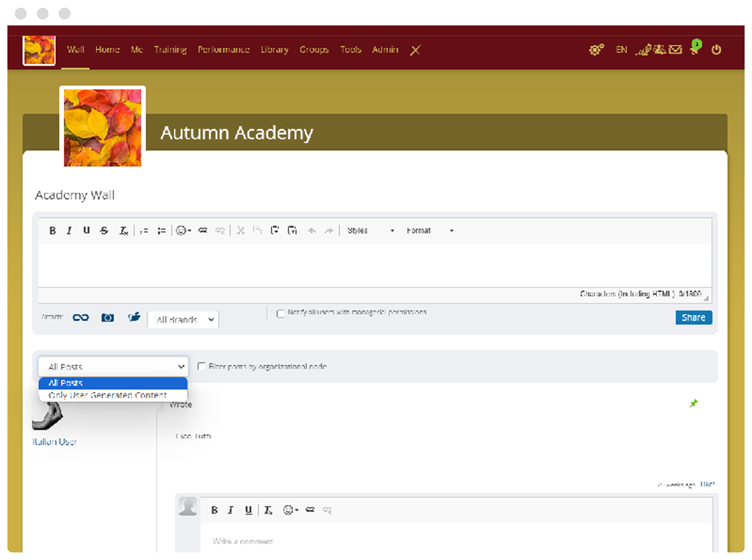Open the Styles dropdown in editor toolbar
Viewport: 752px width, 560px height.
click(370, 231)
